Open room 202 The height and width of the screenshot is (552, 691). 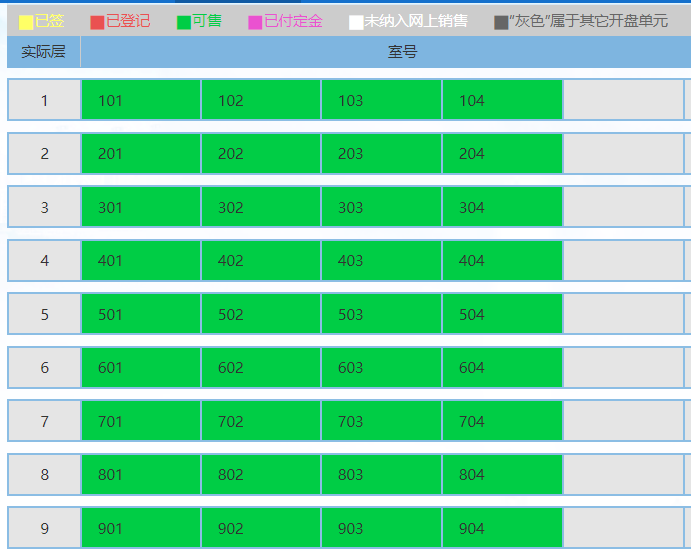pos(261,153)
